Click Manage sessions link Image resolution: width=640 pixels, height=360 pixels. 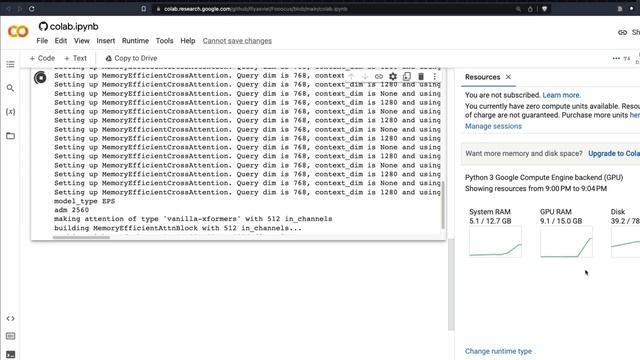(493, 126)
